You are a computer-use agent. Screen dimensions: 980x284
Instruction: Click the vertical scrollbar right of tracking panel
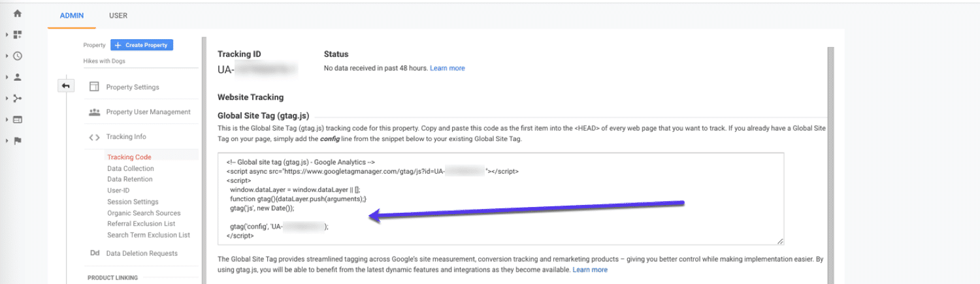pos(830,163)
